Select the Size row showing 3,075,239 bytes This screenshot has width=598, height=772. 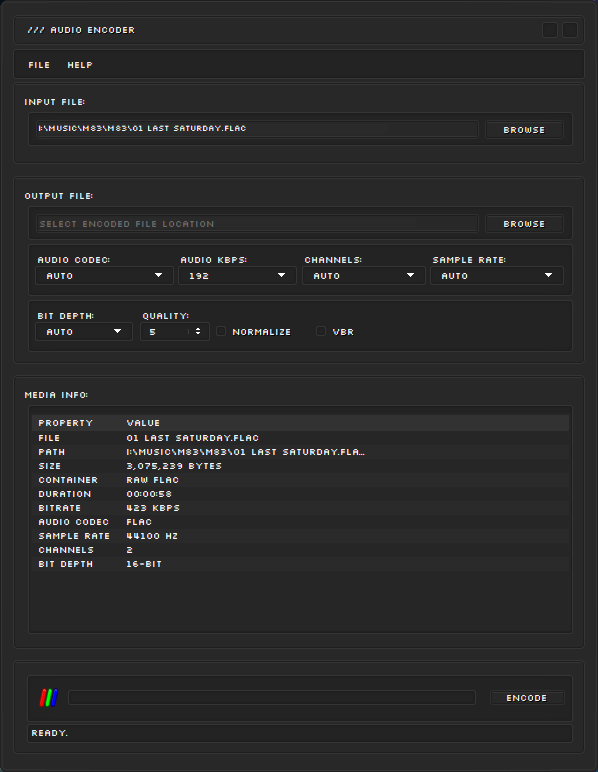click(301, 466)
